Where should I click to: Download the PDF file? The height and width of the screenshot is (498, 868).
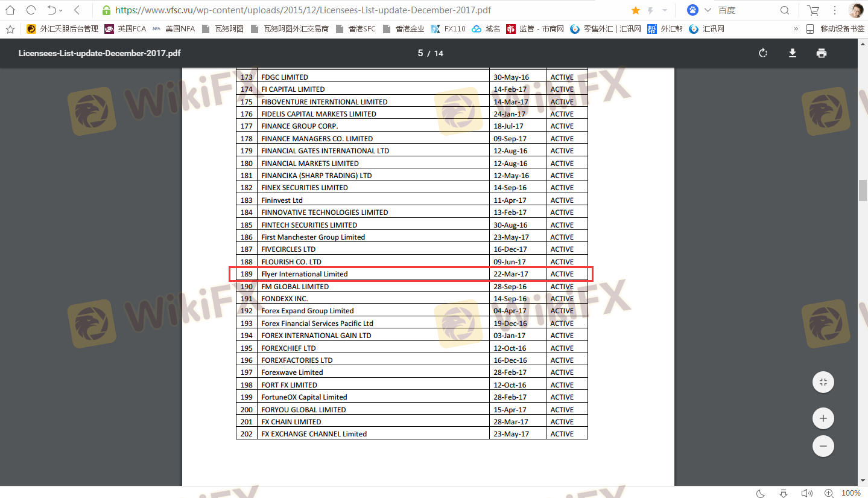pos(793,53)
